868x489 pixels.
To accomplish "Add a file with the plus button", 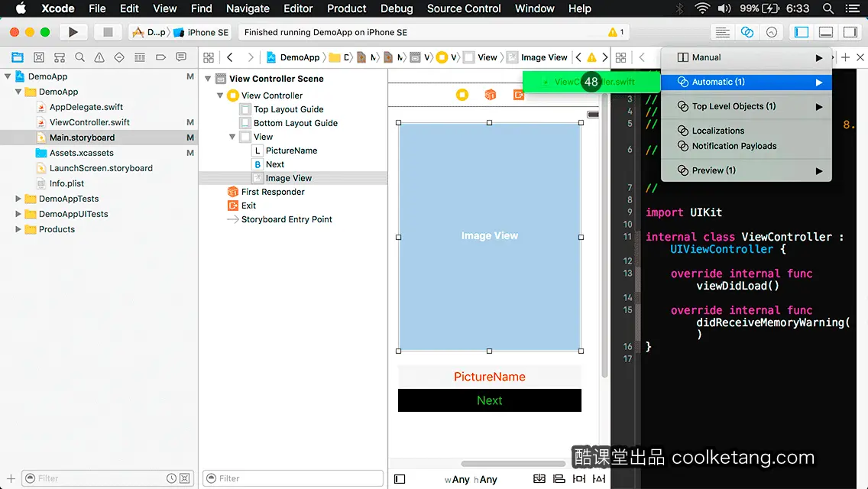I will 11,478.
